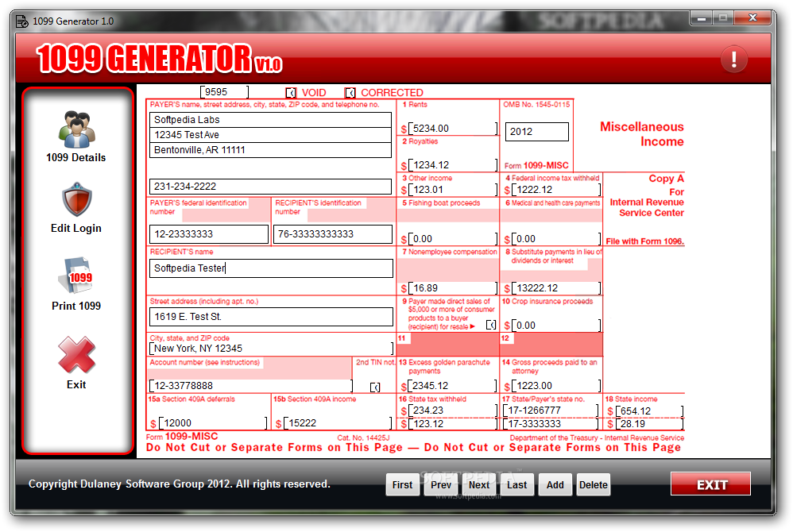This screenshot has width=793, height=532.
Task: Edit Substitute payments 13222.12 field
Action: coord(555,288)
